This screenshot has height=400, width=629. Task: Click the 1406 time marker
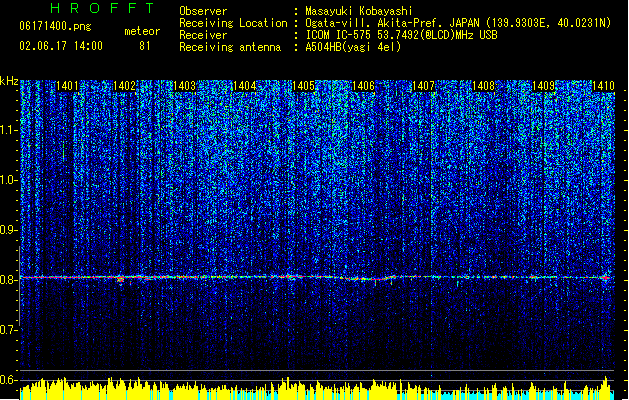coord(363,86)
